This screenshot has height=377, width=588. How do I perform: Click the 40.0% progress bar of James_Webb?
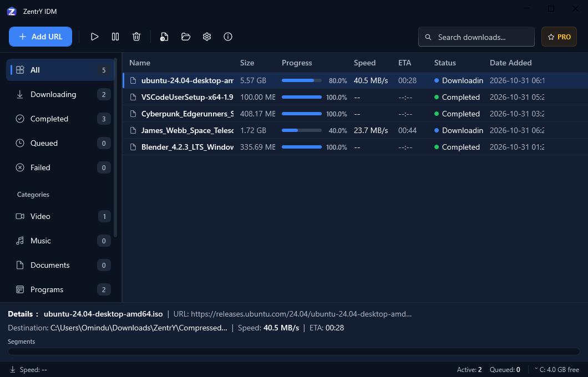(302, 130)
